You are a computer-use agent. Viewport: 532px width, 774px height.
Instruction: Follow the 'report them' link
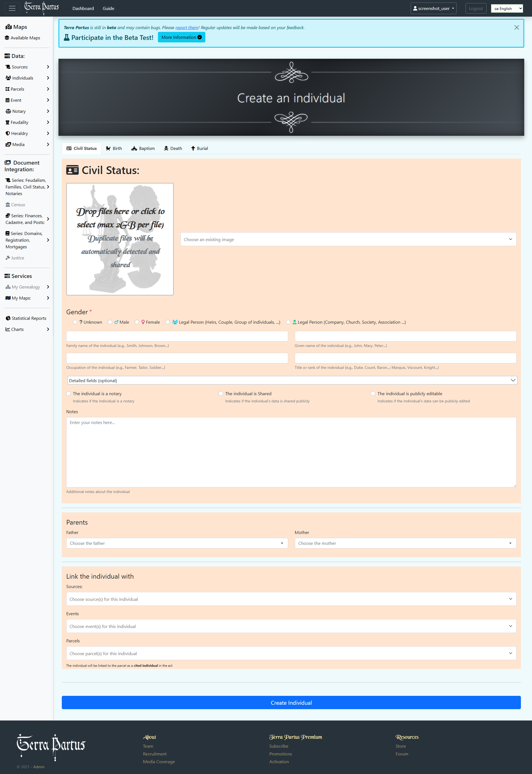tap(187, 28)
